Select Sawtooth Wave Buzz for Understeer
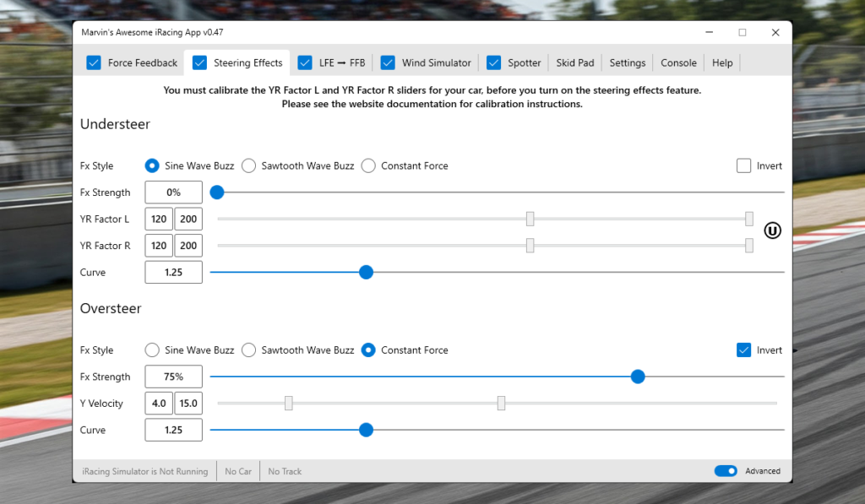The image size is (865, 504). 249,165
